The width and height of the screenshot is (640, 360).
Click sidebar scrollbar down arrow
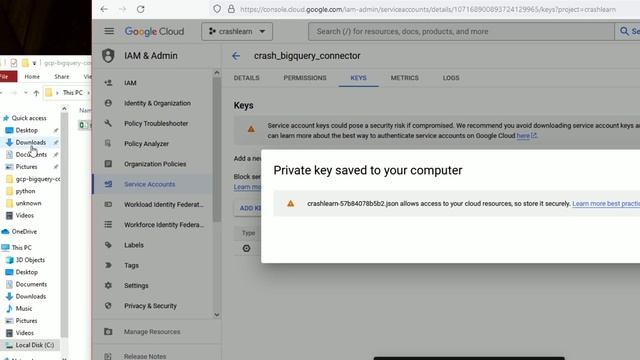point(217,315)
